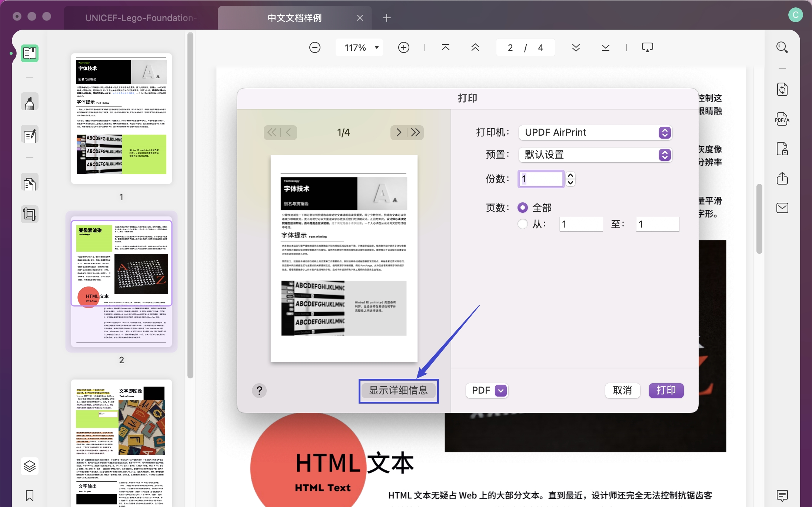Click the document vertical scrollbar
Image resolution: width=812 pixels, height=507 pixels.
click(759, 219)
